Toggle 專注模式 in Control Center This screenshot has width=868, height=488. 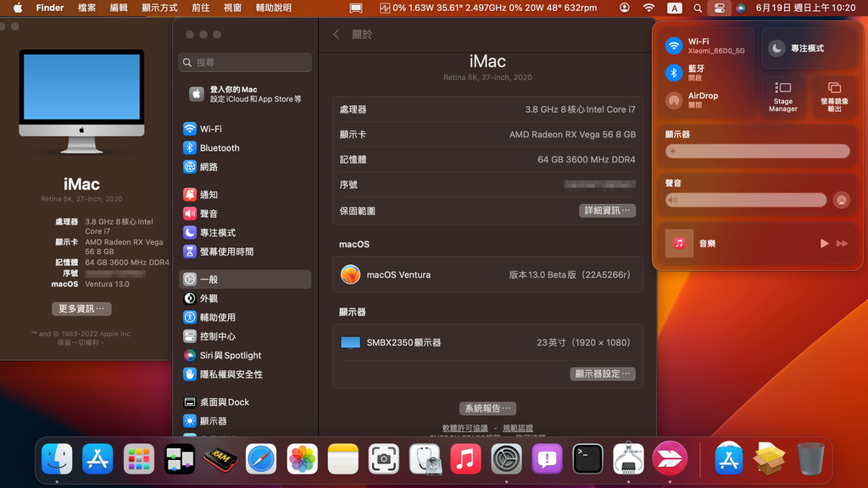point(776,48)
